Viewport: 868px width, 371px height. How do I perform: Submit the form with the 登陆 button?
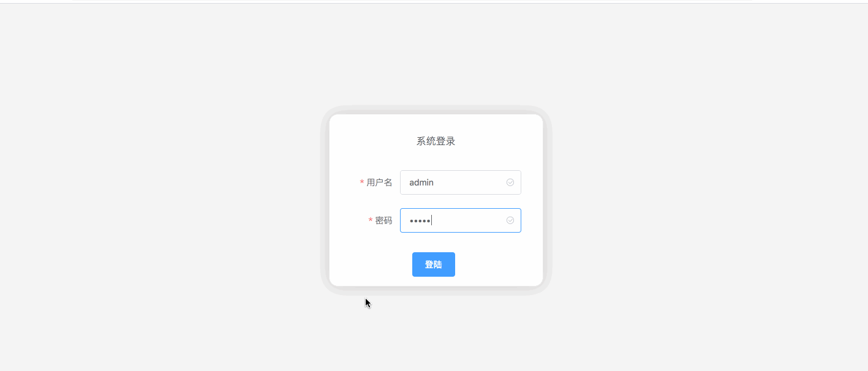tap(434, 264)
